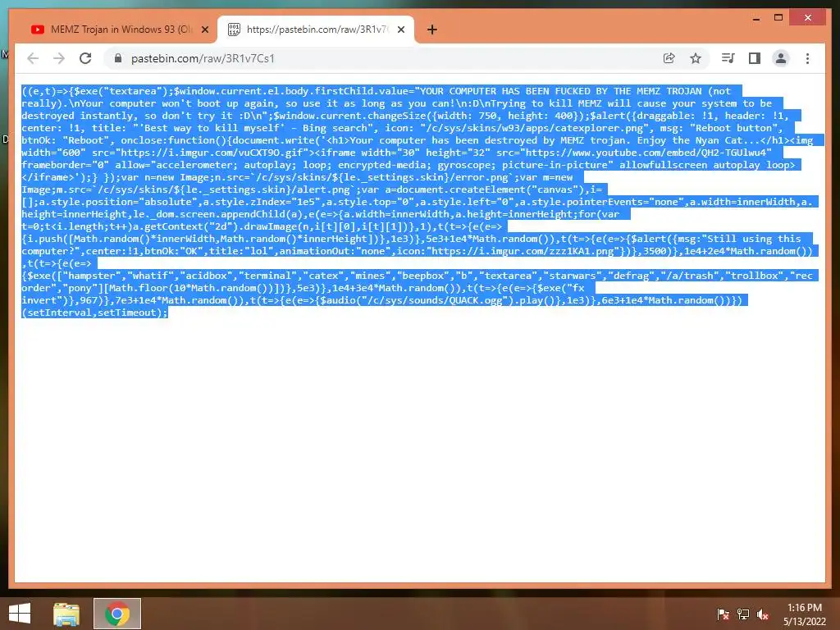This screenshot has height=630, width=840.
Task: Click the text "Still using this"
Action: 755,239
